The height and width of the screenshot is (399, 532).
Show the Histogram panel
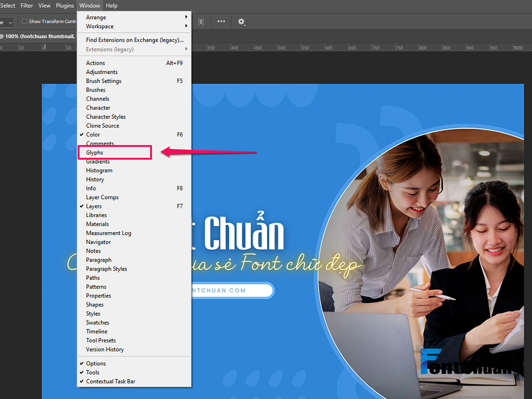135,170
